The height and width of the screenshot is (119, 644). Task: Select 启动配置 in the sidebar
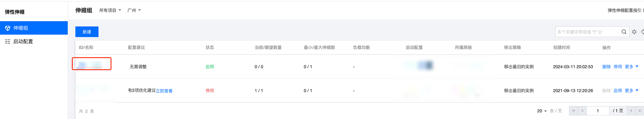[x=23, y=41]
